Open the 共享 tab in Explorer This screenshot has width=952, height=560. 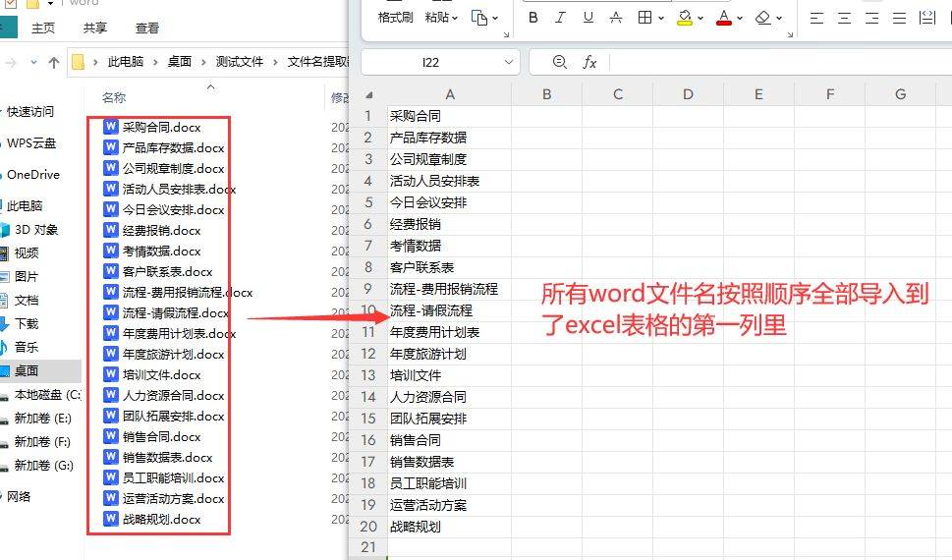(95, 28)
